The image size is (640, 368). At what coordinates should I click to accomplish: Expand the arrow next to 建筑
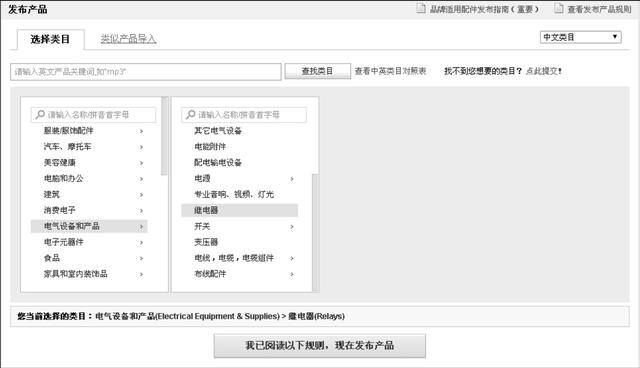(141, 195)
